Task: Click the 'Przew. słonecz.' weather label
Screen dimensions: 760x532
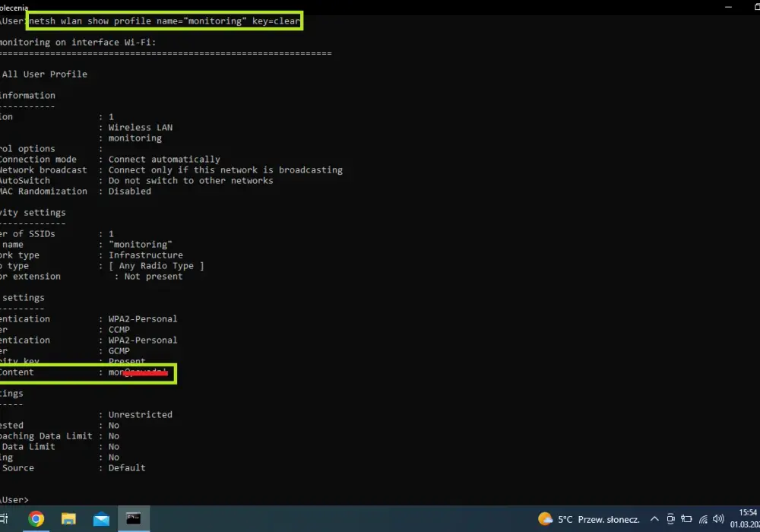Action: click(609, 519)
